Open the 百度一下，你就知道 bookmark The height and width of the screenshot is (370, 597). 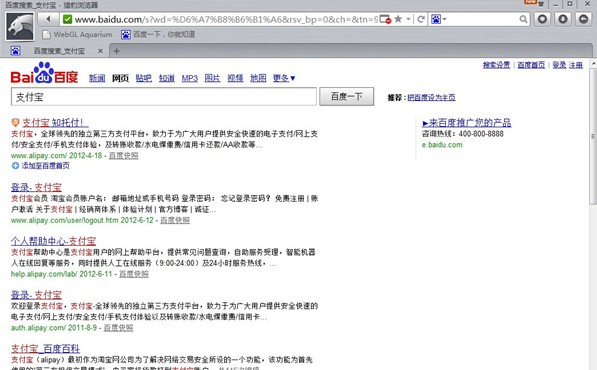[x=158, y=35]
